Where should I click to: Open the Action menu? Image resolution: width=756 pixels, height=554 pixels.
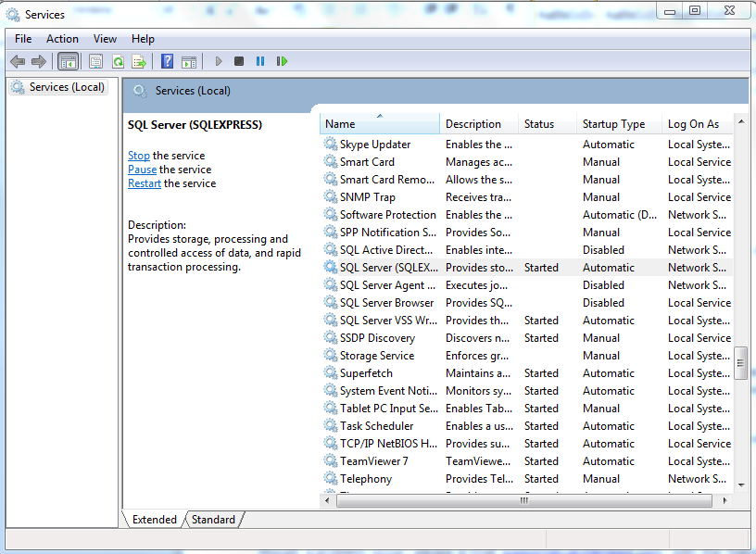click(62, 39)
